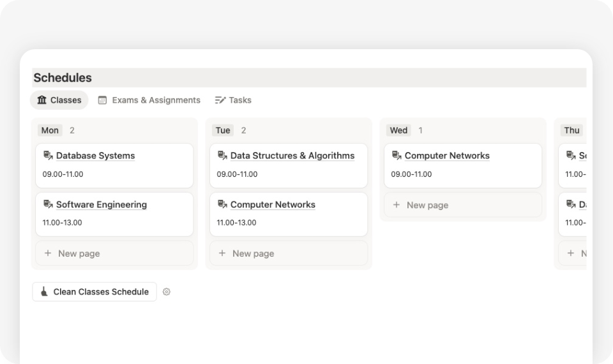
Task: Open the Exams & Assignments tab
Action: coord(149,100)
